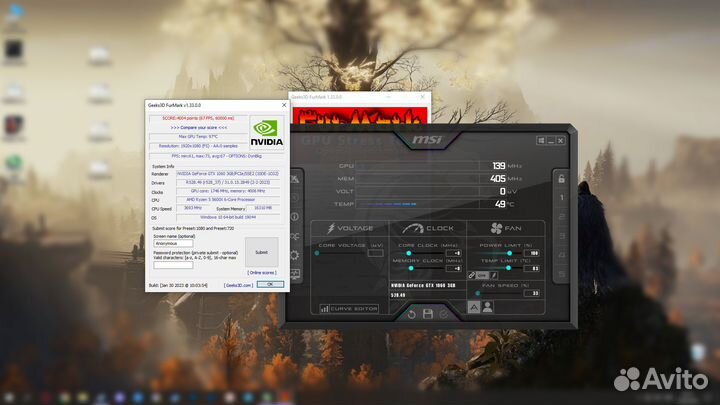Select profile slot 1 in Afterburner
This screenshot has height=405, width=720.
[x=561, y=198]
